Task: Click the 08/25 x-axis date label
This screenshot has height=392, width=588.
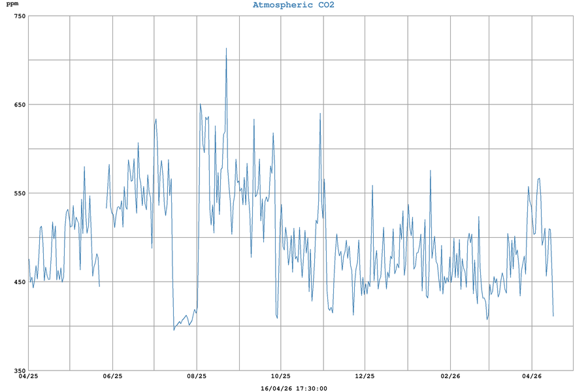Action: [x=197, y=376]
